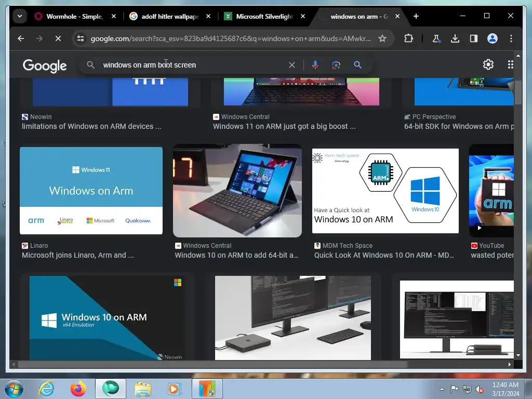The width and height of the screenshot is (532, 399).
Task: Open the Google apps grid
Action: coord(510,64)
